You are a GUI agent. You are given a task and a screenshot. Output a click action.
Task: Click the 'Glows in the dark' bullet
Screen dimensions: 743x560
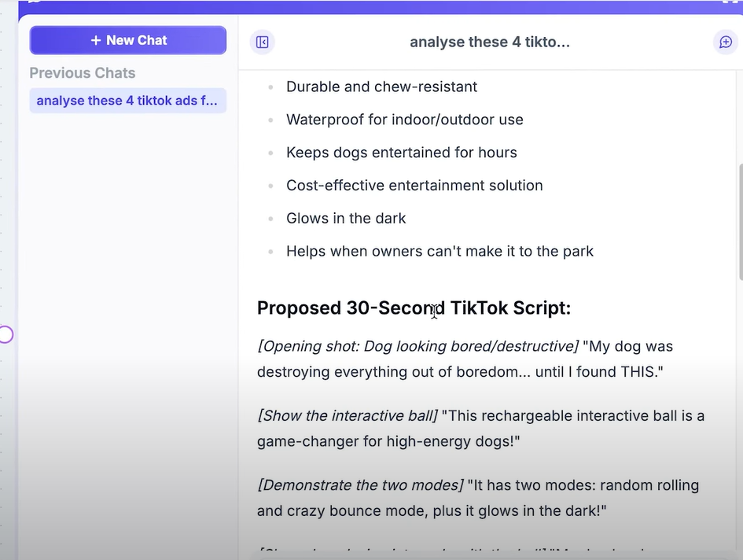click(x=346, y=219)
